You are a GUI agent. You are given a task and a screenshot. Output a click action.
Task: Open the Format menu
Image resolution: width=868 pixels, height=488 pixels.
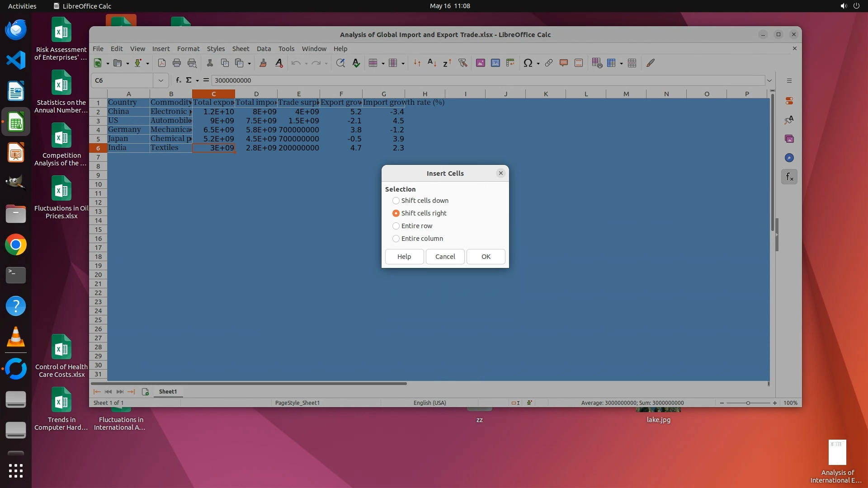pyautogui.click(x=188, y=49)
